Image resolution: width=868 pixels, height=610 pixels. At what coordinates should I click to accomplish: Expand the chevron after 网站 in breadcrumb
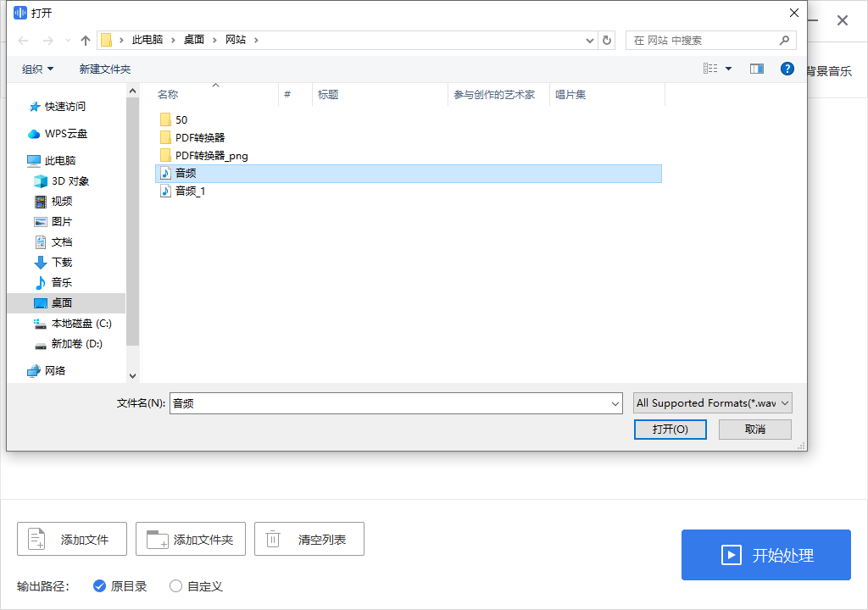point(256,40)
